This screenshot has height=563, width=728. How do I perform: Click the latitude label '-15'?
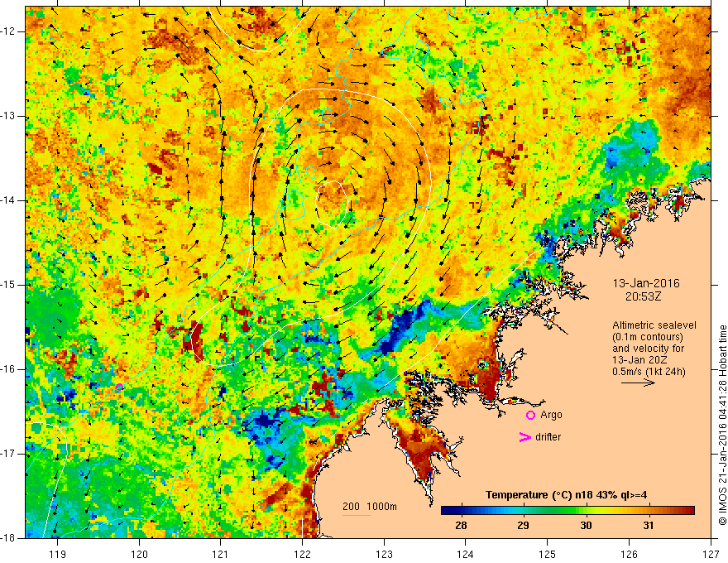pos(10,285)
